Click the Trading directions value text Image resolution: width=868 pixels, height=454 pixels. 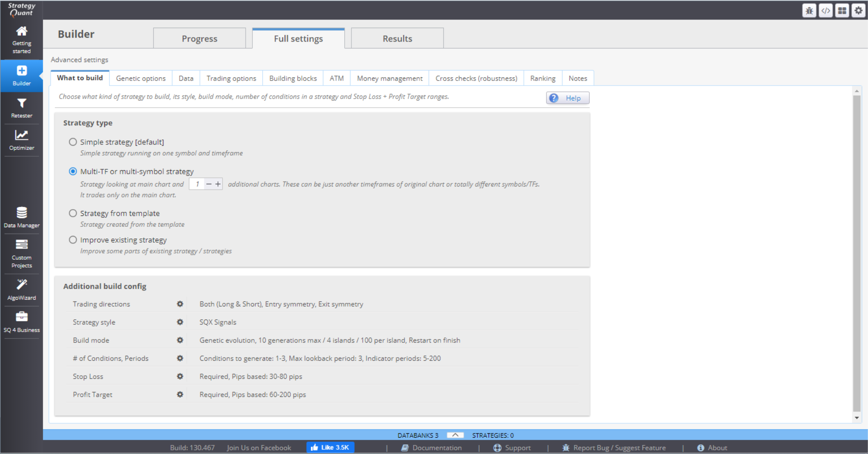coord(281,304)
